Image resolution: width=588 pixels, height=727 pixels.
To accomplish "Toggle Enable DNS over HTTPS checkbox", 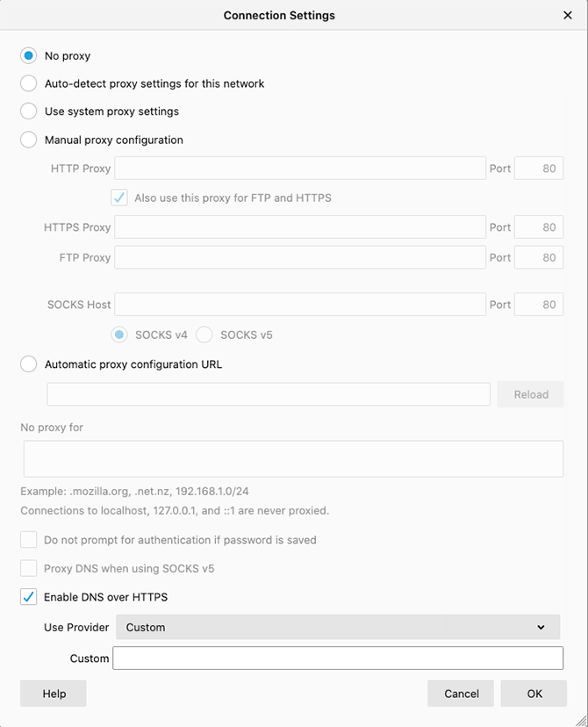I will pos(28,597).
